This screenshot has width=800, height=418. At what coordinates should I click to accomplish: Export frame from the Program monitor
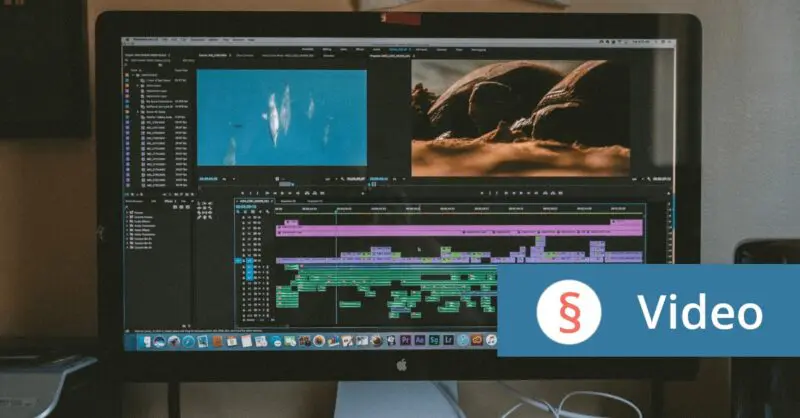click(x=561, y=193)
